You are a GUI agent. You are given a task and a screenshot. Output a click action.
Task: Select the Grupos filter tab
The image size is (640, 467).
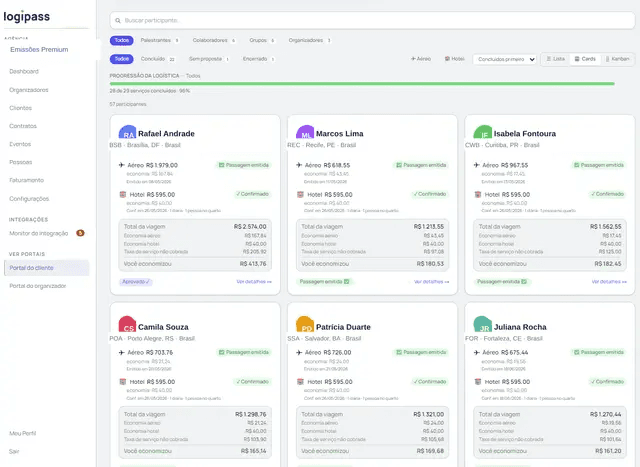262,40
